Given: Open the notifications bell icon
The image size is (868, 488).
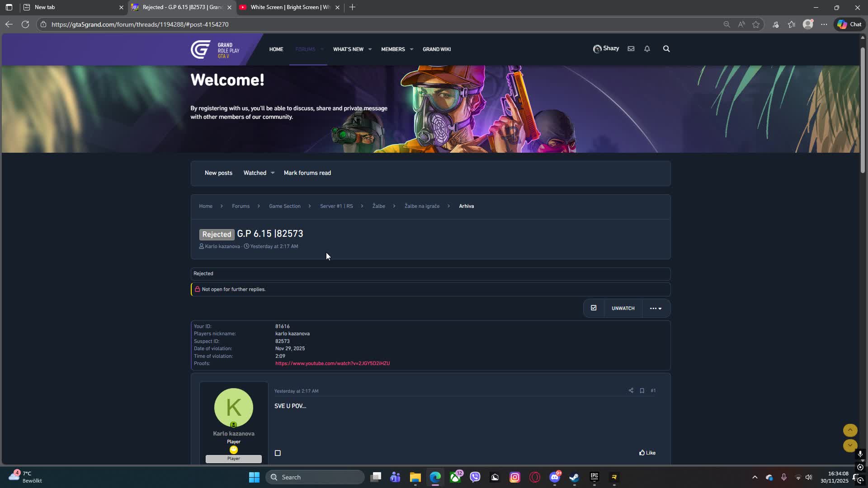Looking at the screenshot, I should (647, 48).
